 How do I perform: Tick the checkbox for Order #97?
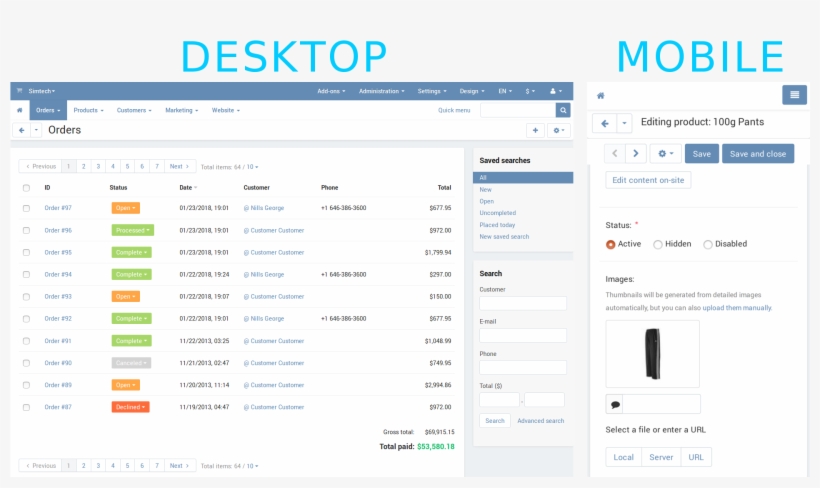click(26, 208)
